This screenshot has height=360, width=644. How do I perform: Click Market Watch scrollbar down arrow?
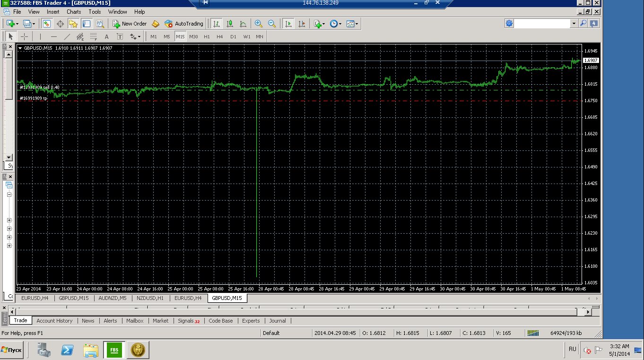pos(9,157)
